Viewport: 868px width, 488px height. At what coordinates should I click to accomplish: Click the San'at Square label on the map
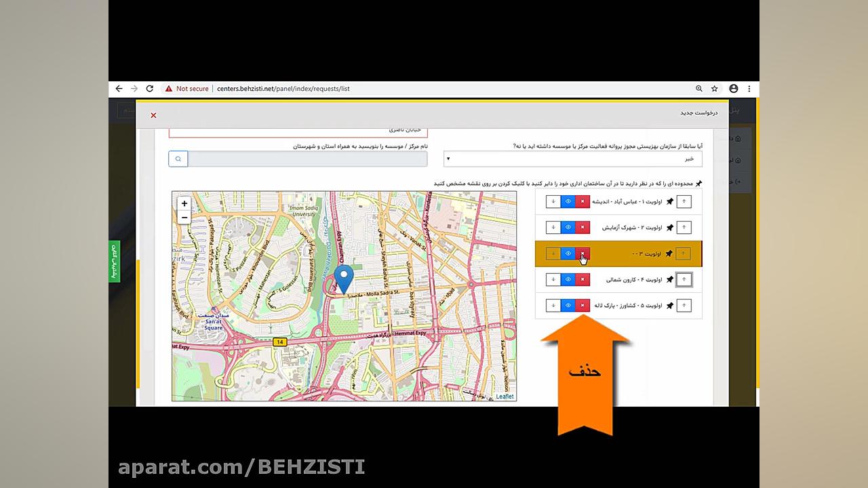(x=213, y=324)
